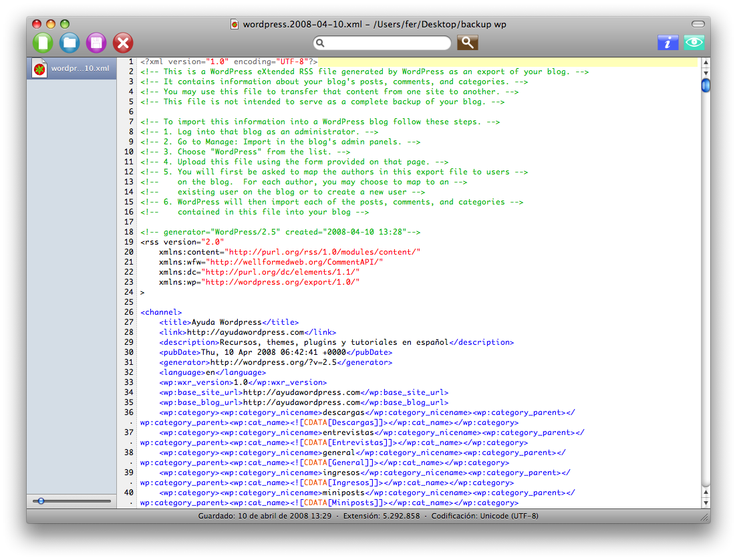Click the magnifier inside the search field
737x560 pixels.
coord(321,43)
